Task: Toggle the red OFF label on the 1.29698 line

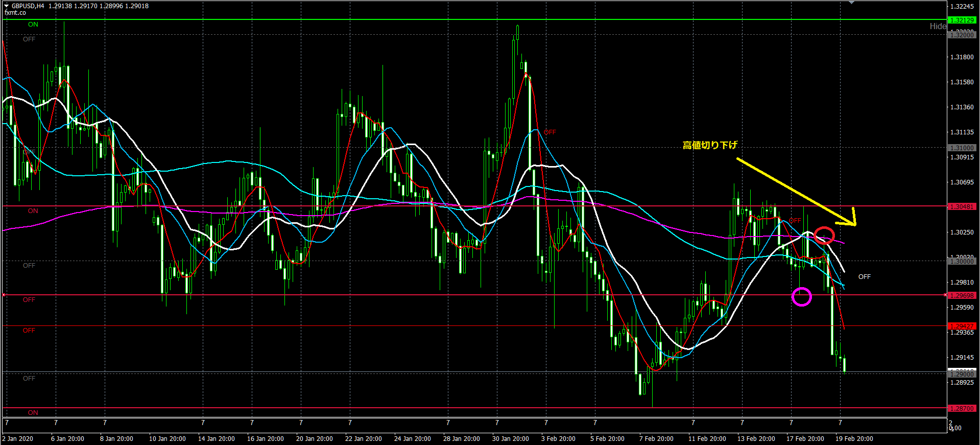Action: click(x=29, y=300)
